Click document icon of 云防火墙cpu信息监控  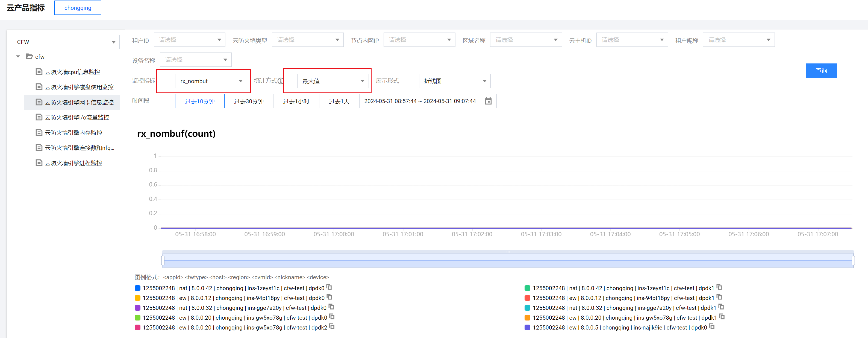pos(39,72)
